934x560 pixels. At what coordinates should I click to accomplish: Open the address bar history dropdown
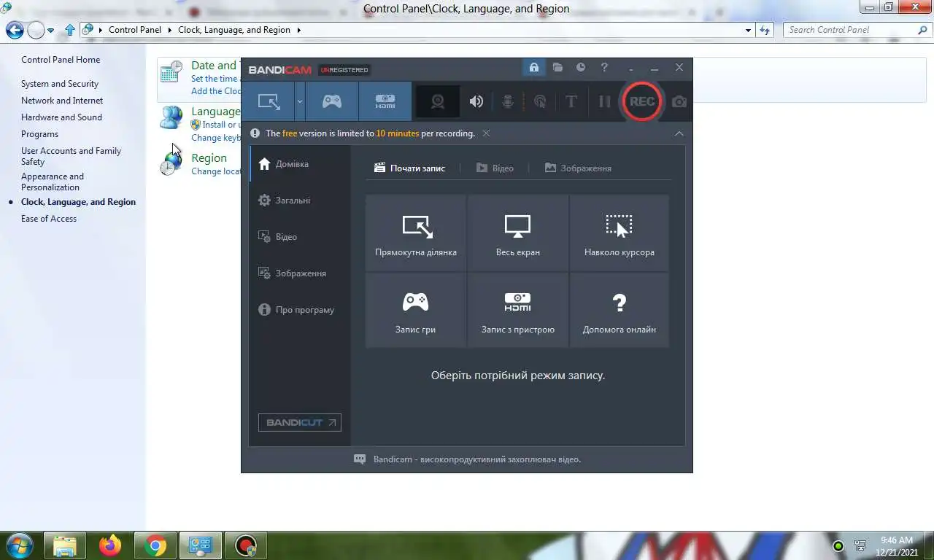pos(748,30)
